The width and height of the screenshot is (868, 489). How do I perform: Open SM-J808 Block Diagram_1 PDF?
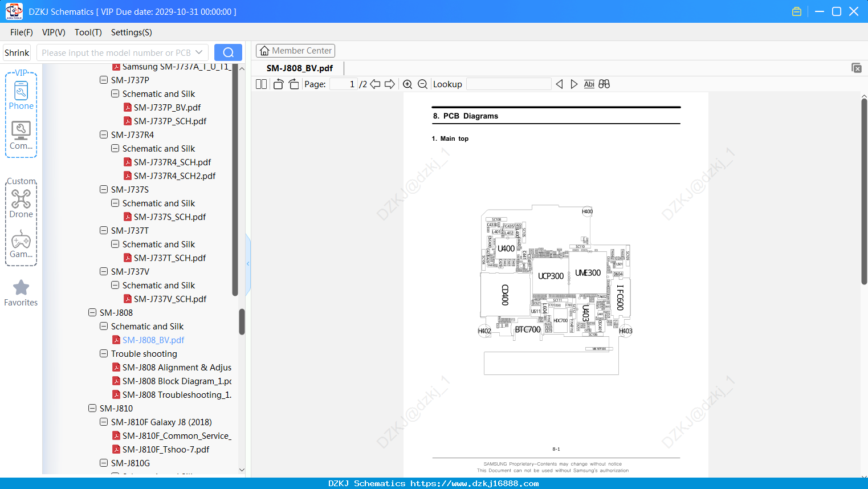(x=177, y=381)
